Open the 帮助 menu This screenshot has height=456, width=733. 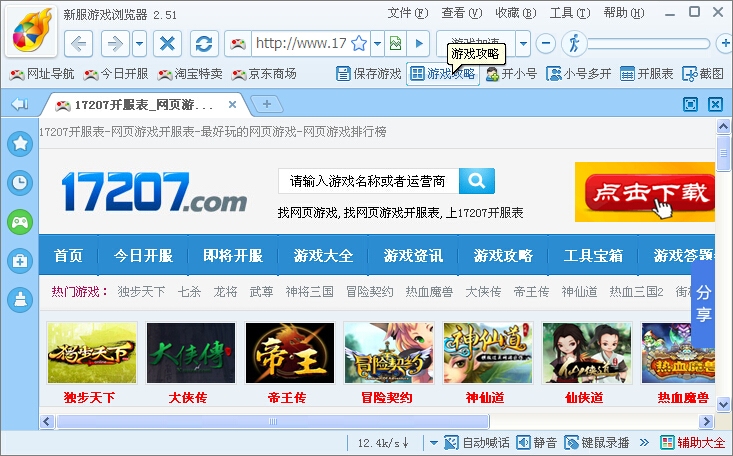624,13
